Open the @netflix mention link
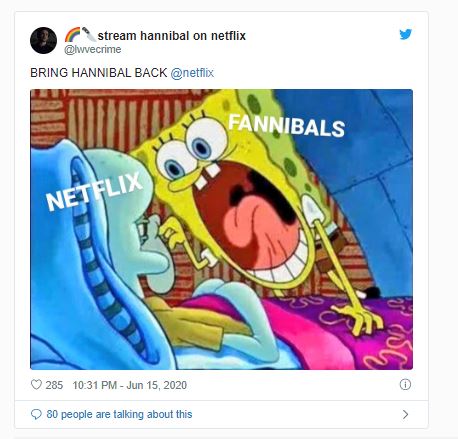The width and height of the screenshot is (458, 439). tap(192, 73)
